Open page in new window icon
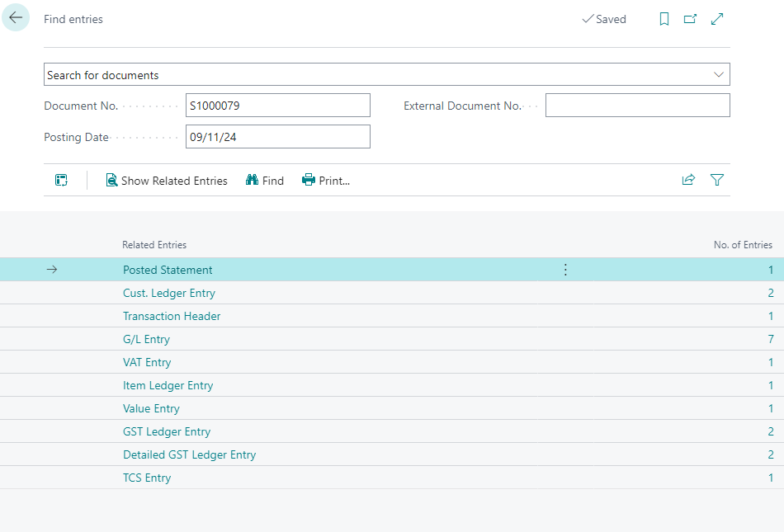Image resolution: width=784 pixels, height=532 pixels. pos(691,19)
